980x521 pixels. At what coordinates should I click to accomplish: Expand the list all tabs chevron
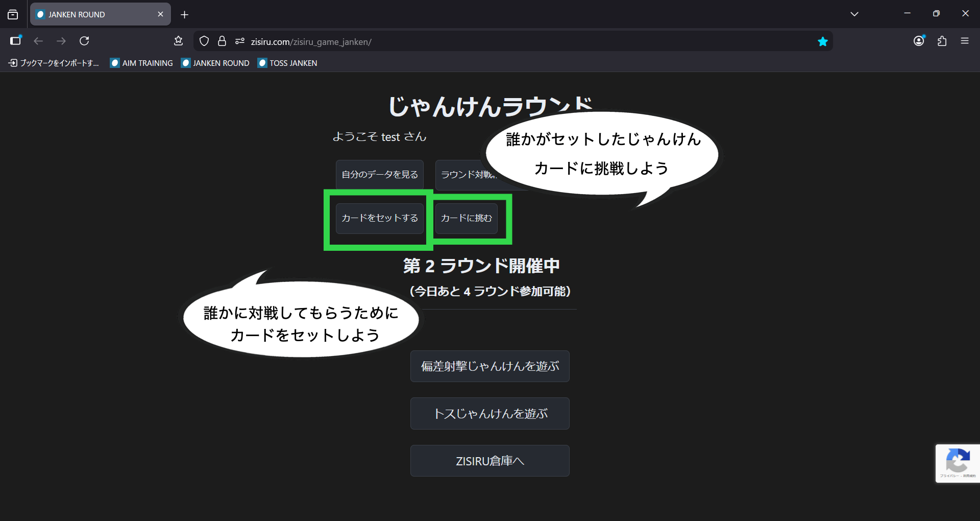click(854, 14)
